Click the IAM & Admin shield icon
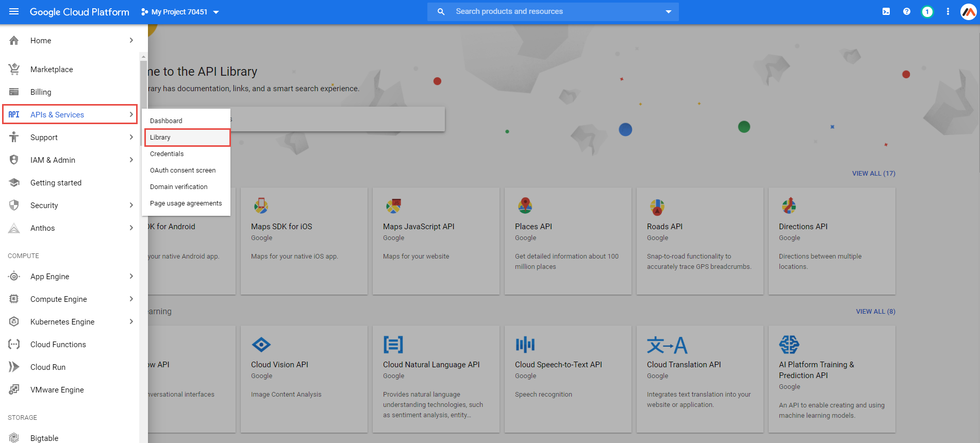This screenshot has width=980, height=443. coord(14,160)
